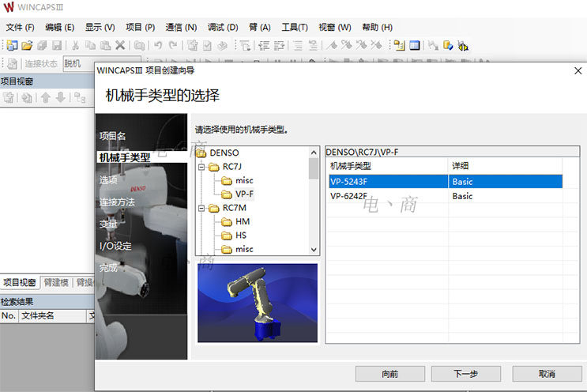The image size is (587, 392).
Task: Click the New Project toolbar icon
Action: (x=12, y=46)
